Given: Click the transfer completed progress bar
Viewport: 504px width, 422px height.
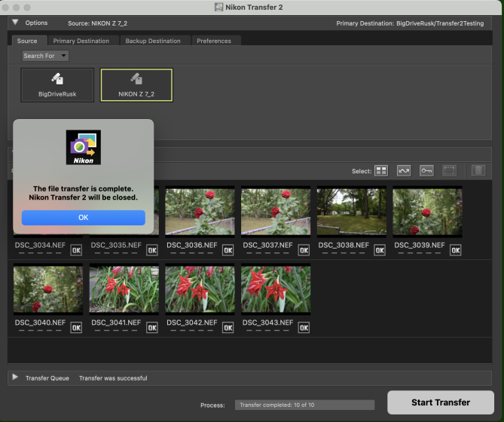Looking at the screenshot, I should pos(304,405).
